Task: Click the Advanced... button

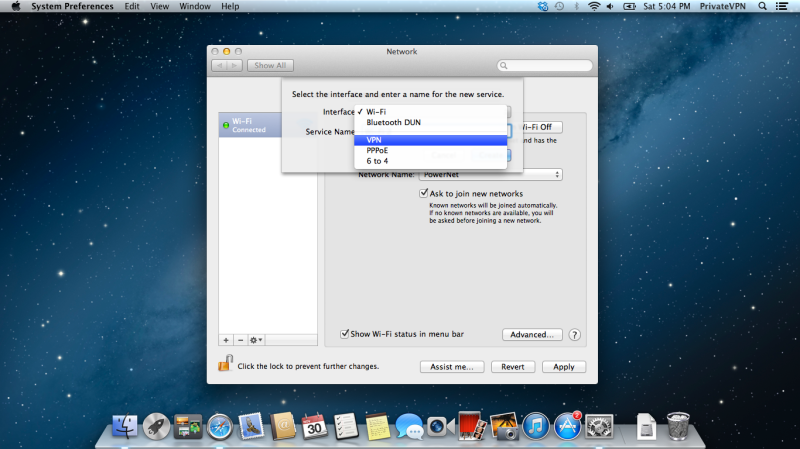Action: coord(532,335)
